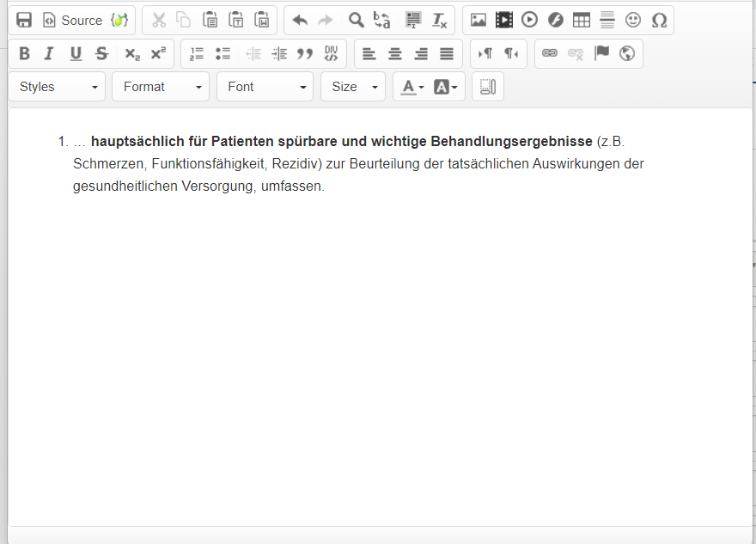Click in the bold text of list item 1

(x=341, y=141)
